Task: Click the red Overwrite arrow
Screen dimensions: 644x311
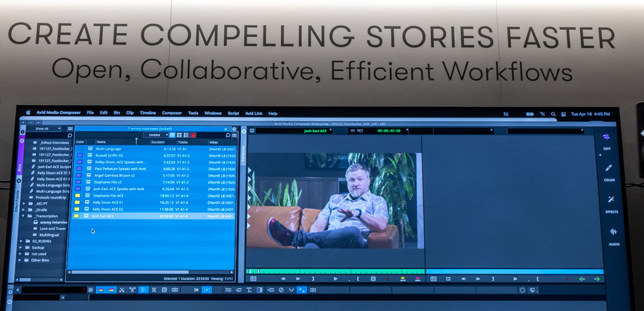Action: pos(418,278)
